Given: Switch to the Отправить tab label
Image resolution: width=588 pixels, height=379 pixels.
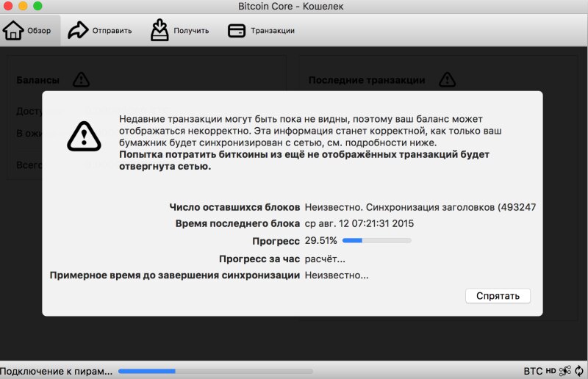Looking at the screenshot, I should point(112,31).
